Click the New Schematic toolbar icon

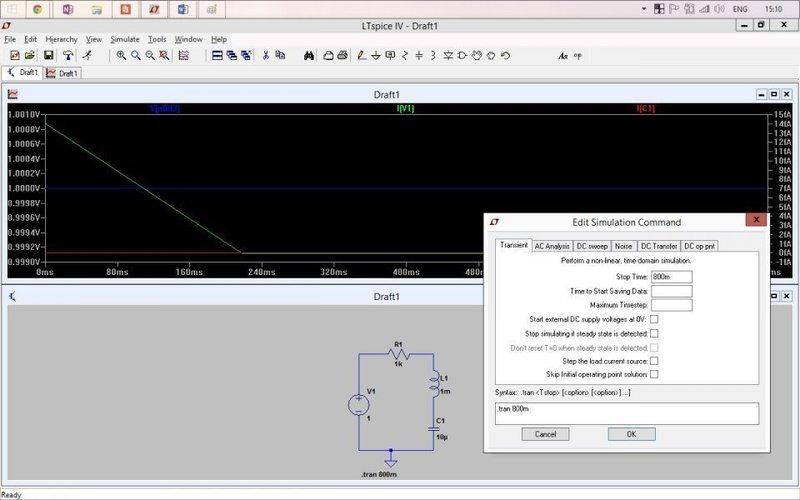[x=15, y=56]
